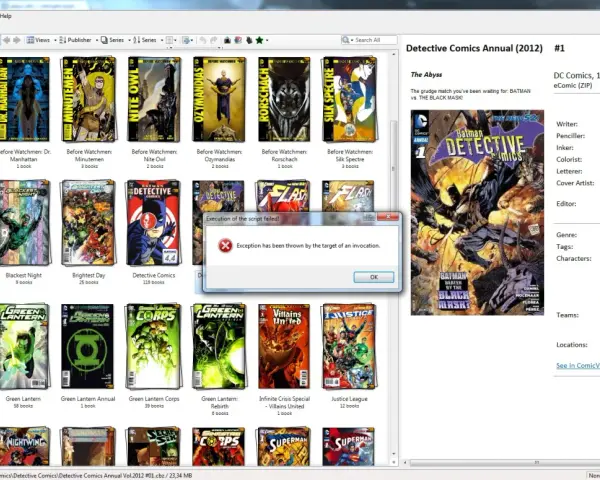Open the Help menu
600x480 pixels.
(6, 16)
